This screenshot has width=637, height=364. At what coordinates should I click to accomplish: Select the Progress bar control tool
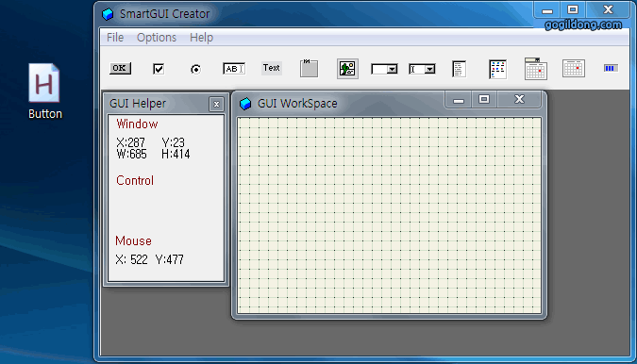pos(611,68)
